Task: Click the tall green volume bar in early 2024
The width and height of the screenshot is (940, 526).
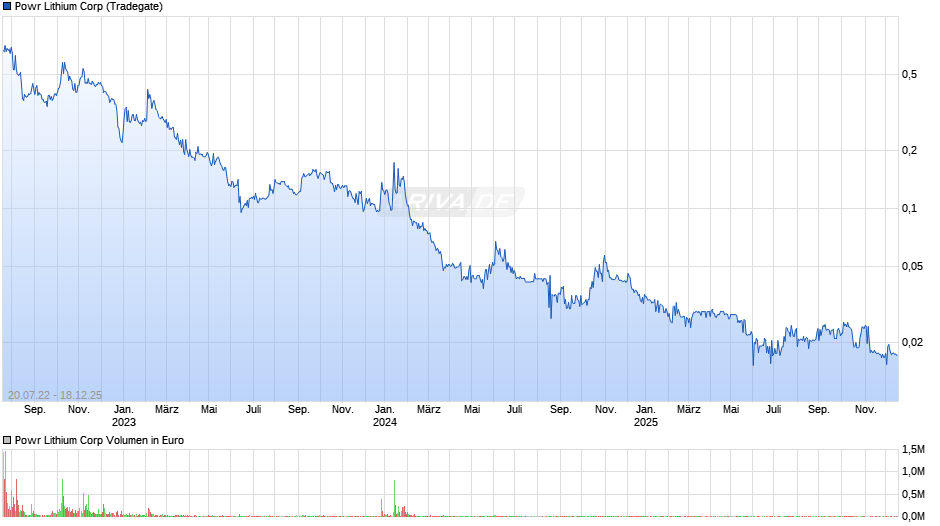Action: tap(394, 498)
